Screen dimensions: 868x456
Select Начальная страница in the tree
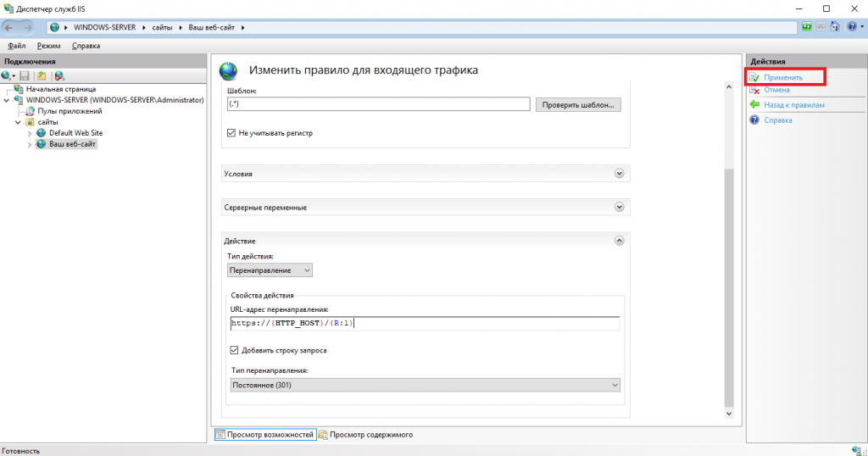[61, 89]
